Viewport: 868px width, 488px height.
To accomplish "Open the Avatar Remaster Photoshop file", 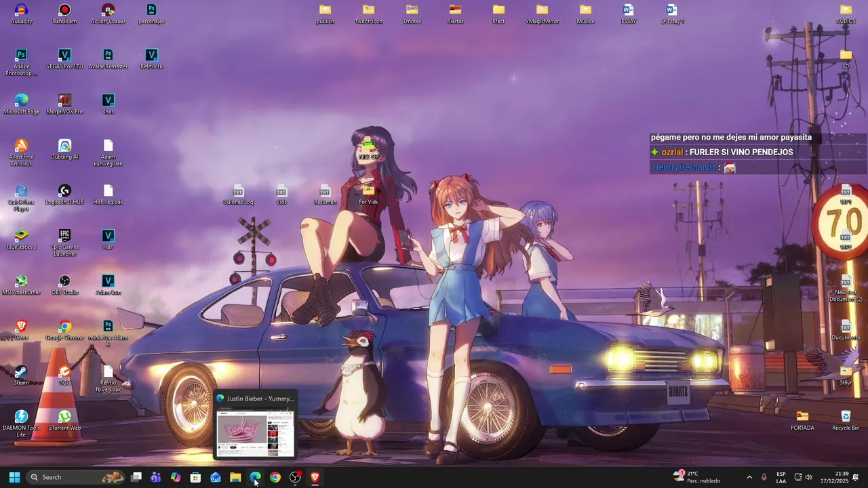I will click(x=108, y=60).
